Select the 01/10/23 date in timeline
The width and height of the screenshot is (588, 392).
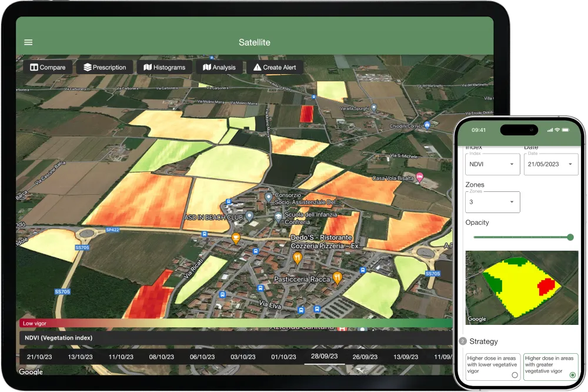coord(283,357)
